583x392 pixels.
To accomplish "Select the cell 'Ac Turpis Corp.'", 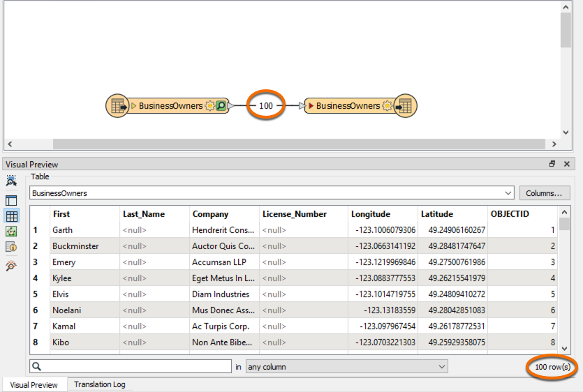I will click(224, 326).
